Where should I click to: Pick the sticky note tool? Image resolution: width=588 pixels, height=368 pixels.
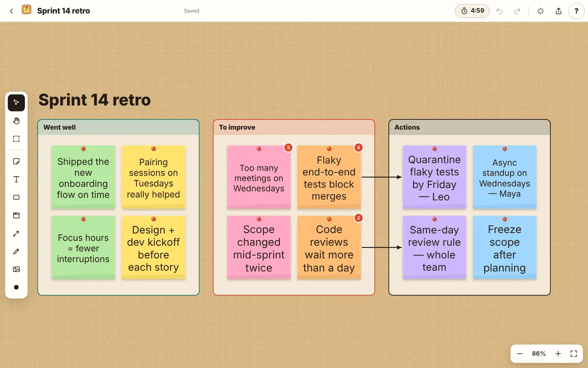[x=16, y=162]
